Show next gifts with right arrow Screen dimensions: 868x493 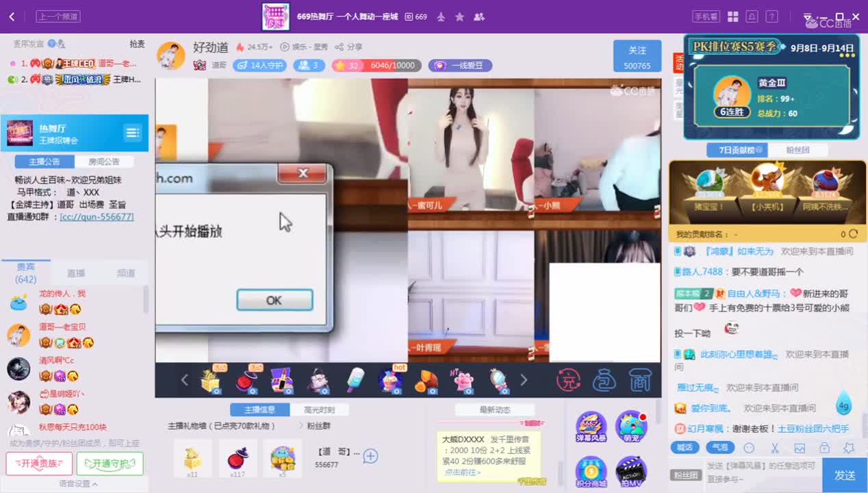[524, 380]
